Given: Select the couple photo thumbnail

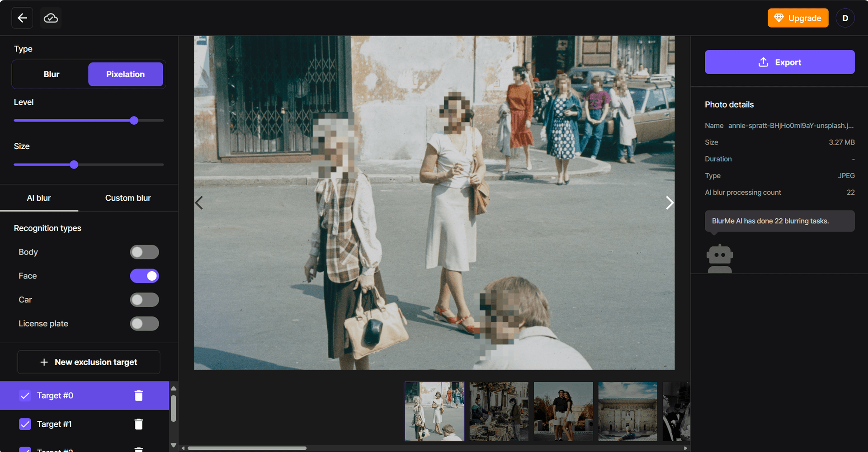Looking at the screenshot, I should click(563, 411).
